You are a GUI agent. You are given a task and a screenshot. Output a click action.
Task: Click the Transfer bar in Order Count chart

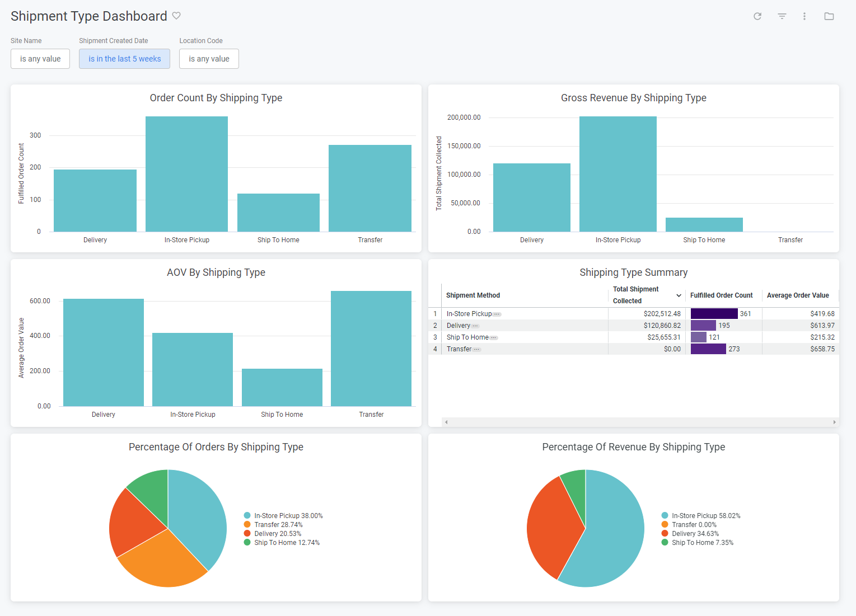pyautogui.click(x=370, y=188)
